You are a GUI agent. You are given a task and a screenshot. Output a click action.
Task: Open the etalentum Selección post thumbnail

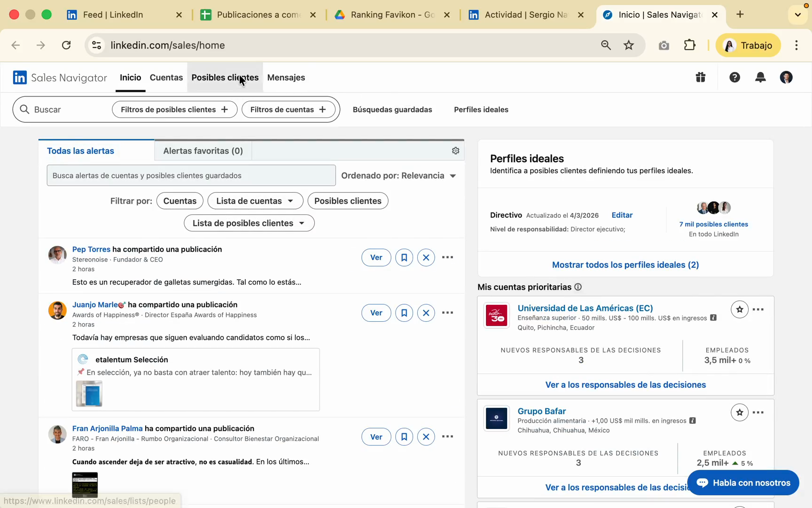(x=89, y=394)
